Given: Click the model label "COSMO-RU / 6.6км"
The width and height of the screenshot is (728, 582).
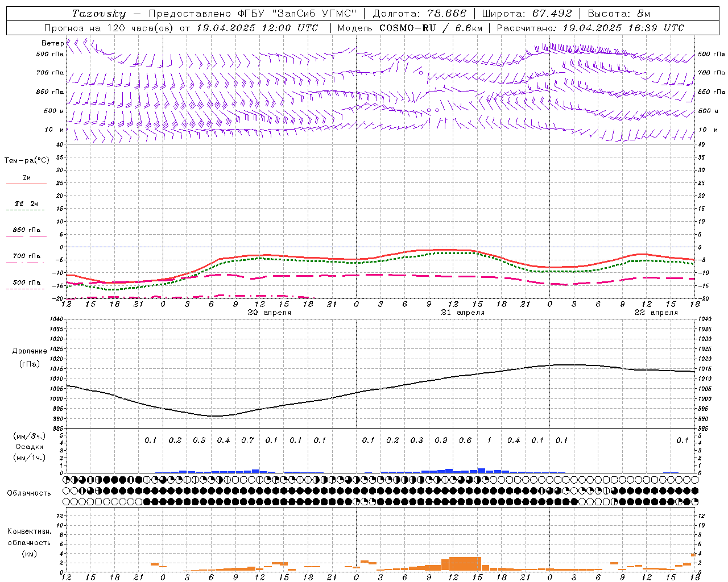Looking at the screenshot, I should (431, 28).
